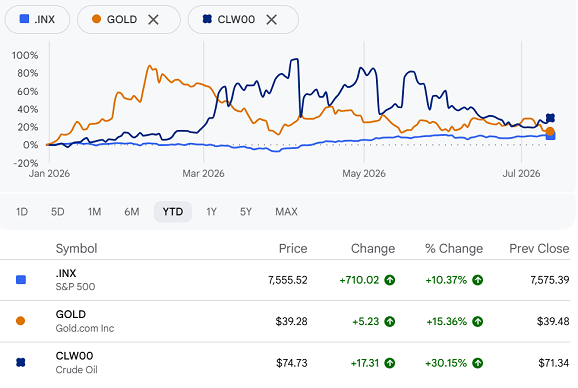Click the Jan 2026 axis label
This screenshot has width=578, height=388.
[x=49, y=174]
